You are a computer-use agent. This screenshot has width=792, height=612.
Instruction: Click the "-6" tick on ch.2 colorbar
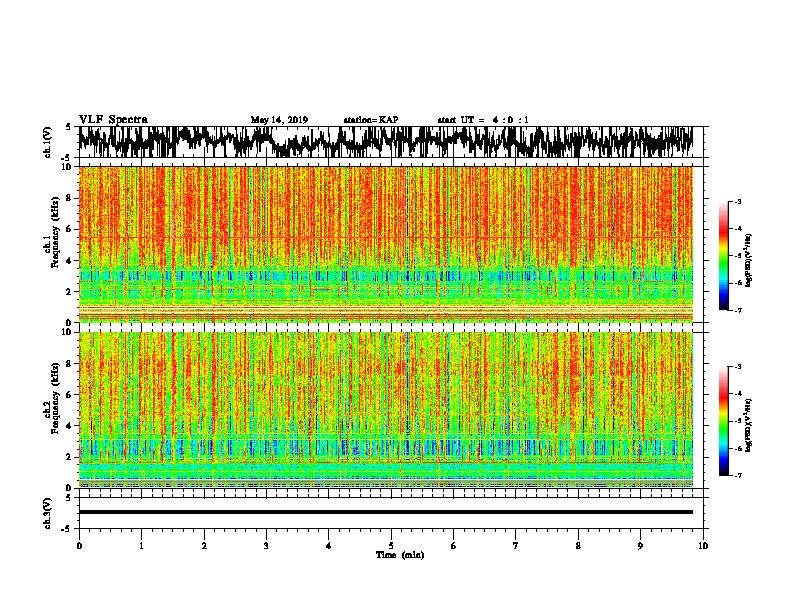point(738,448)
